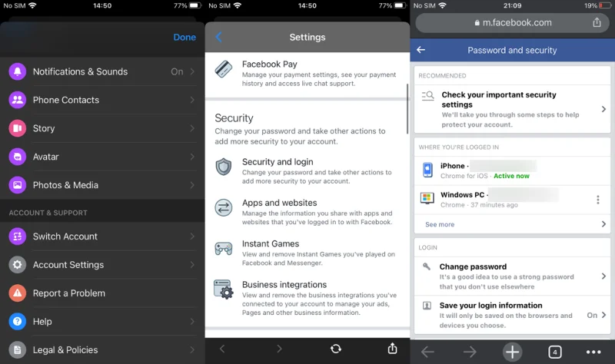The height and width of the screenshot is (364, 615).
Task: Tap back arrow in Password and security header
Action: coord(421,50)
